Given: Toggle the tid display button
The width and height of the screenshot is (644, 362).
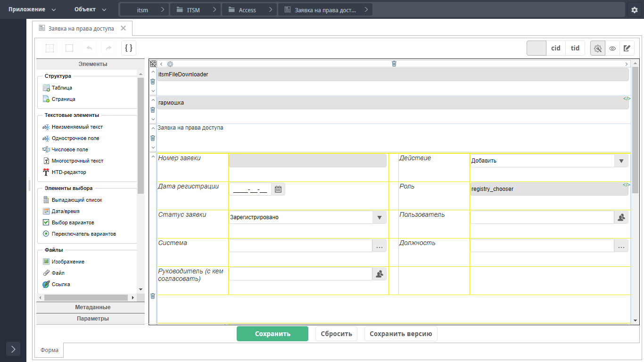Looking at the screenshot, I should tap(575, 48).
